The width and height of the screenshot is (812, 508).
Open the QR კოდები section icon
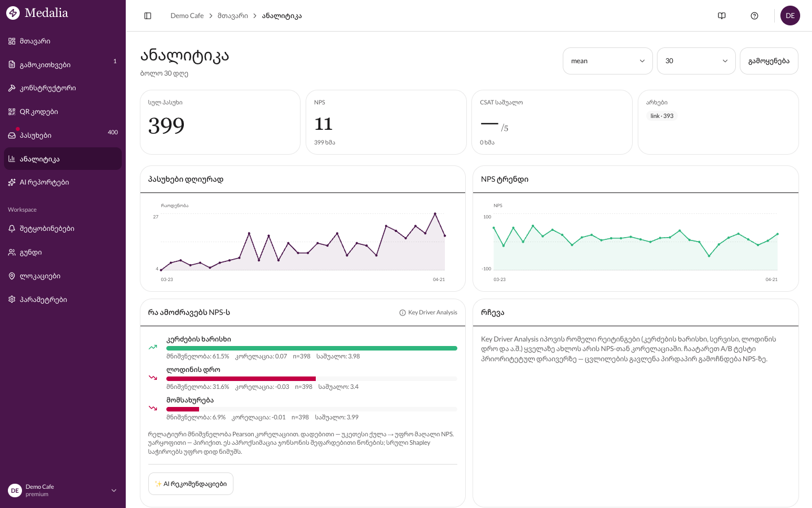point(11,111)
